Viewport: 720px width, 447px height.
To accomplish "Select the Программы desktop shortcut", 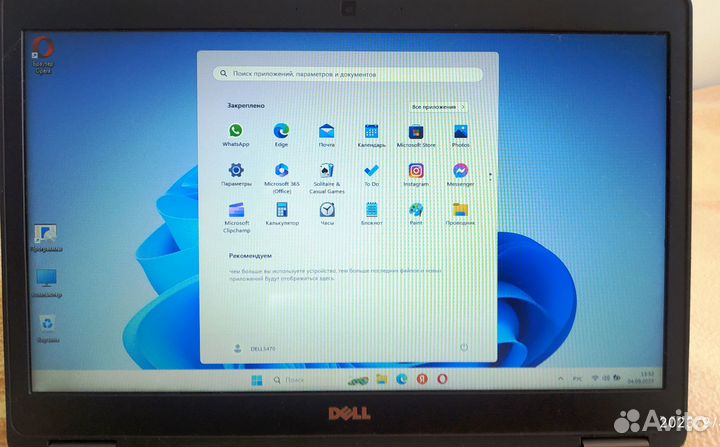I will pos(46,238).
